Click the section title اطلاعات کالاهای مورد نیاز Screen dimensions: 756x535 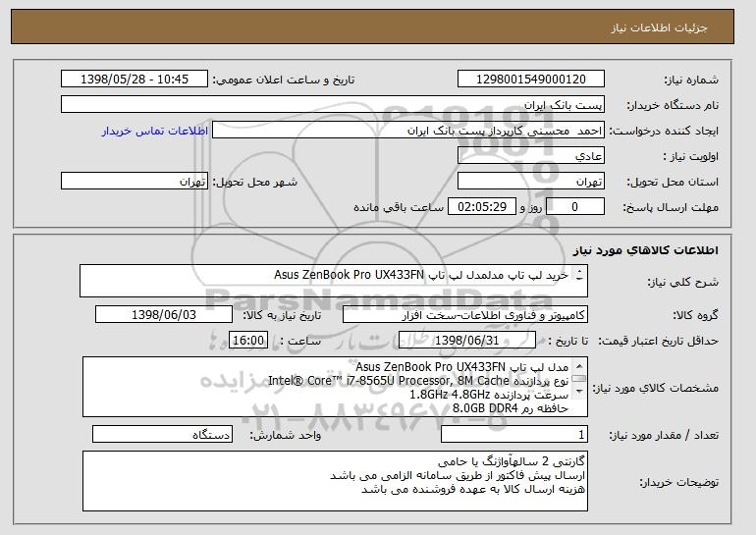(x=646, y=249)
